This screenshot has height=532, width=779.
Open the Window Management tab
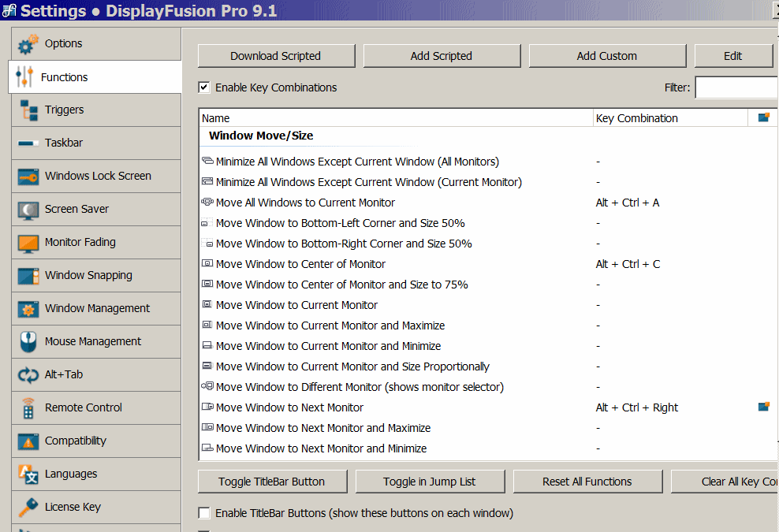(x=97, y=308)
